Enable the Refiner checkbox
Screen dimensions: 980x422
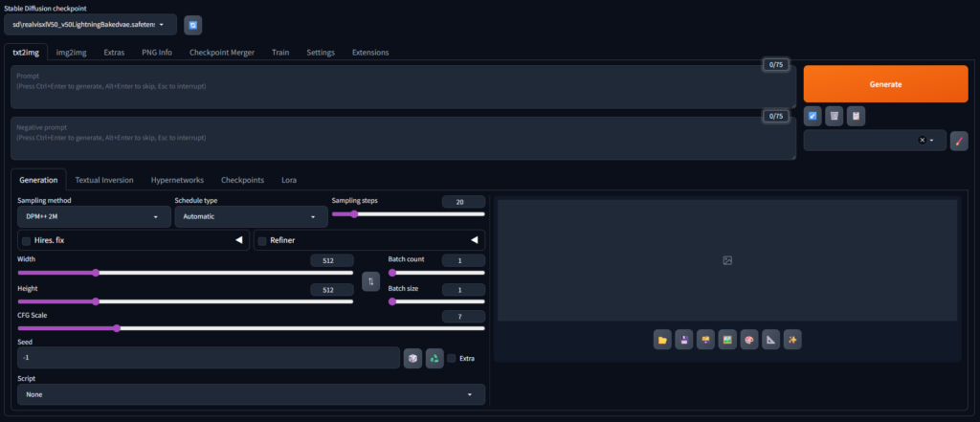pos(262,241)
